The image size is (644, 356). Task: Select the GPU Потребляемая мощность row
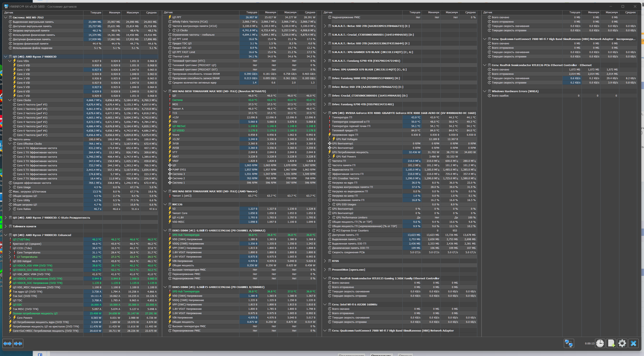point(350,152)
